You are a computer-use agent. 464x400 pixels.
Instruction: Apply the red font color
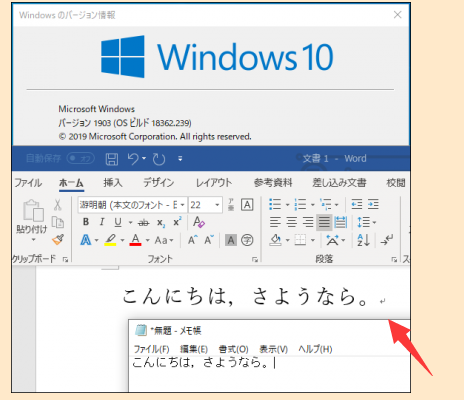pos(135,240)
